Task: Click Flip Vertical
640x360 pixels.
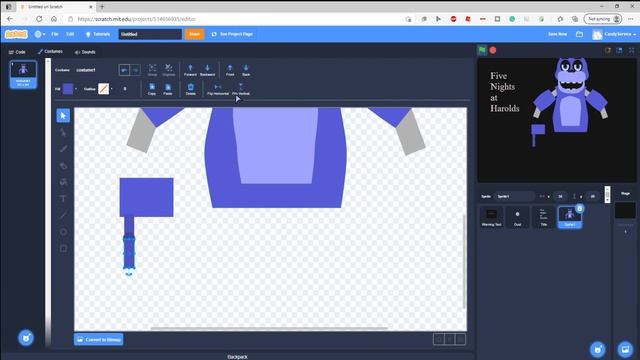Action: 241,89
